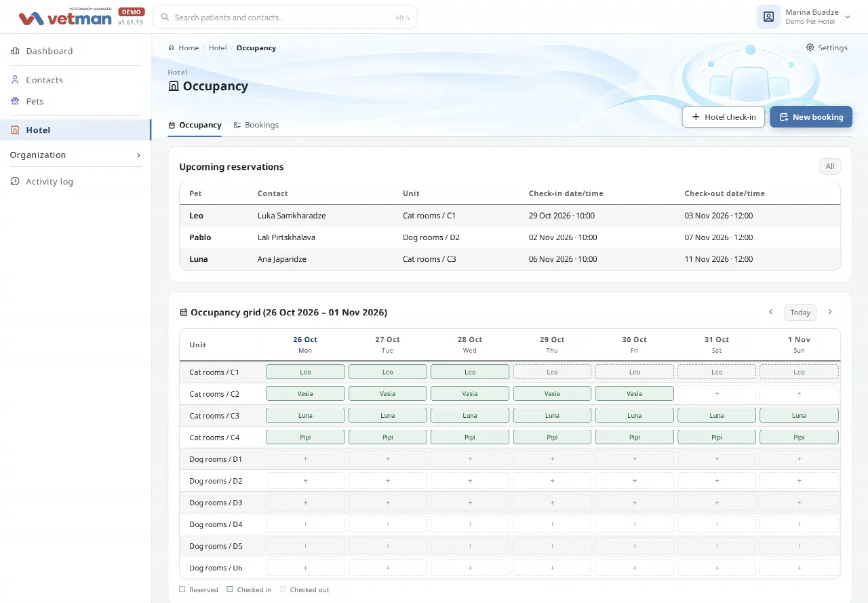Open Vasia's booking on 30 Oct
868x603 pixels.
pyautogui.click(x=635, y=393)
